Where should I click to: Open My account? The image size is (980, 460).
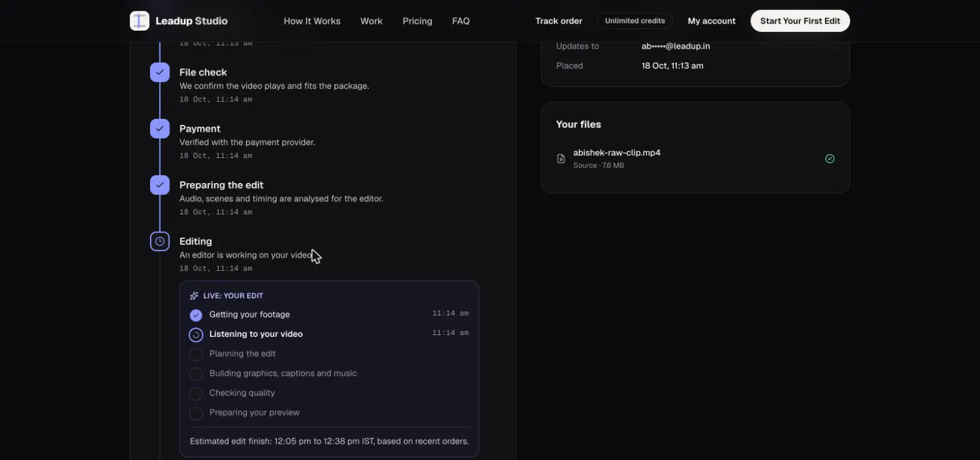712,21
